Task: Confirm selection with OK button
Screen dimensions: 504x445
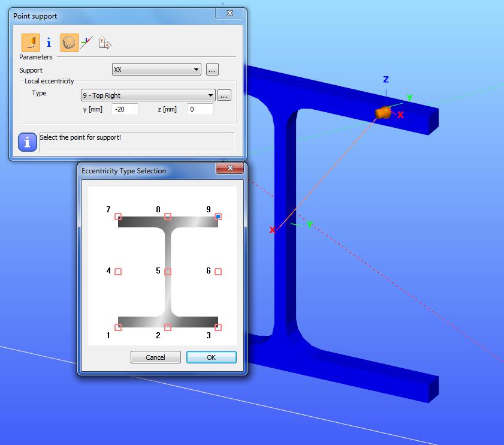Action: point(212,357)
